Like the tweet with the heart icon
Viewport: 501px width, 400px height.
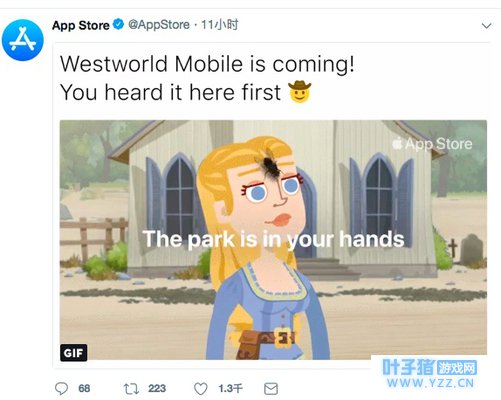click(x=201, y=389)
